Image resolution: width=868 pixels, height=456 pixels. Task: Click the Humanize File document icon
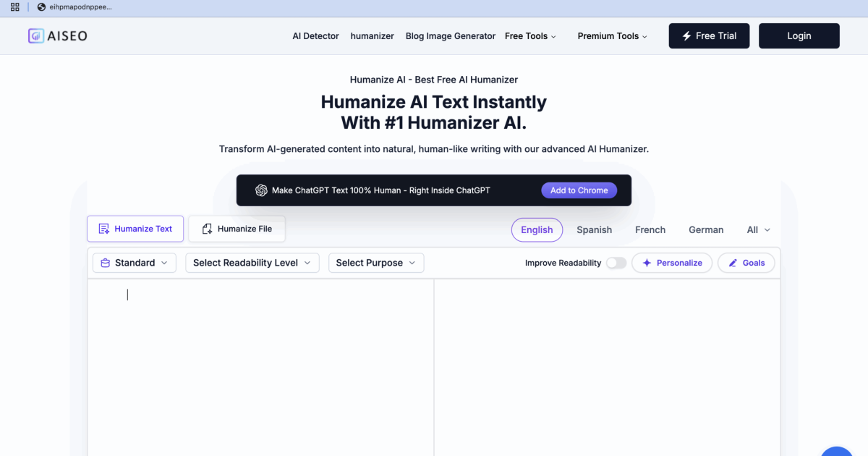[x=207, y=229]
